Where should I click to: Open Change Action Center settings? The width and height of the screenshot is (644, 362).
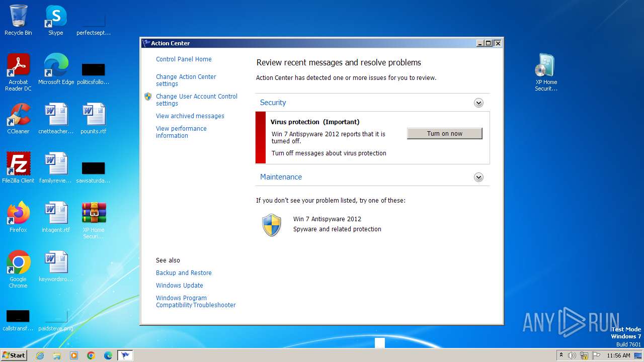tap(186, 80)
